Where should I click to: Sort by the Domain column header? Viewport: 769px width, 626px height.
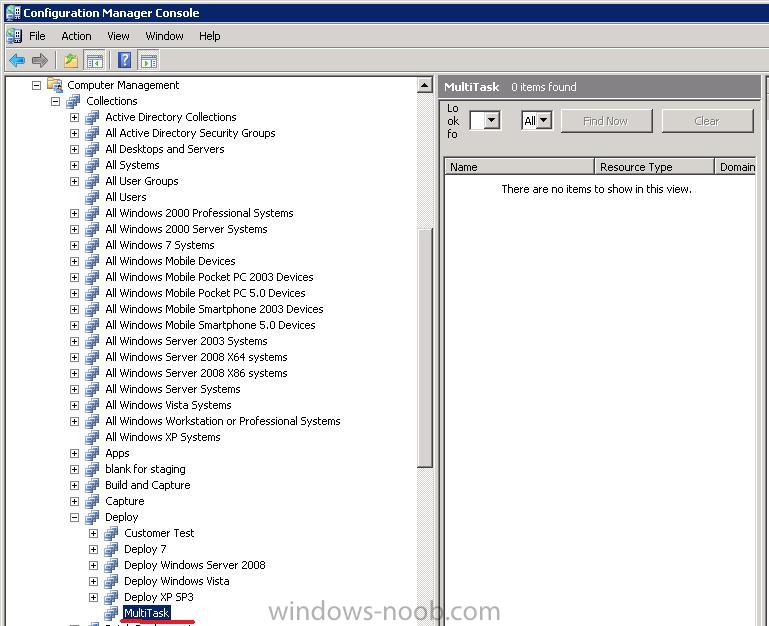point(735,167)
